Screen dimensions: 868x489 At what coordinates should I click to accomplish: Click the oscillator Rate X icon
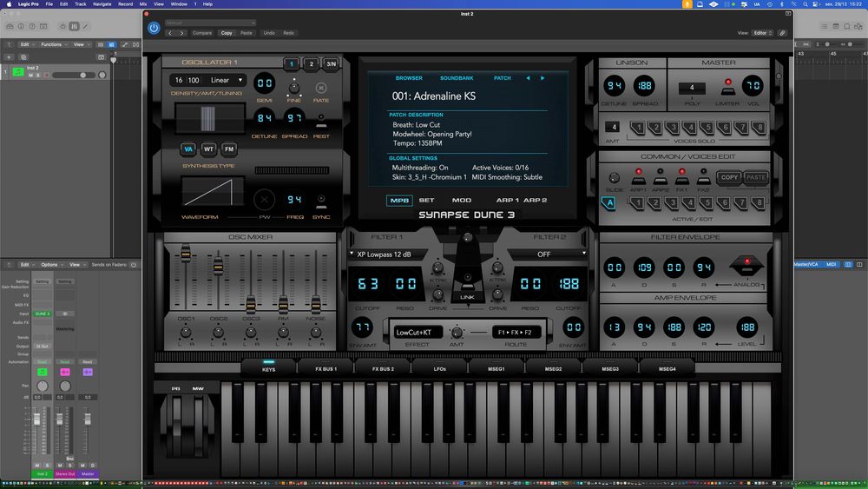click(321, 88)
